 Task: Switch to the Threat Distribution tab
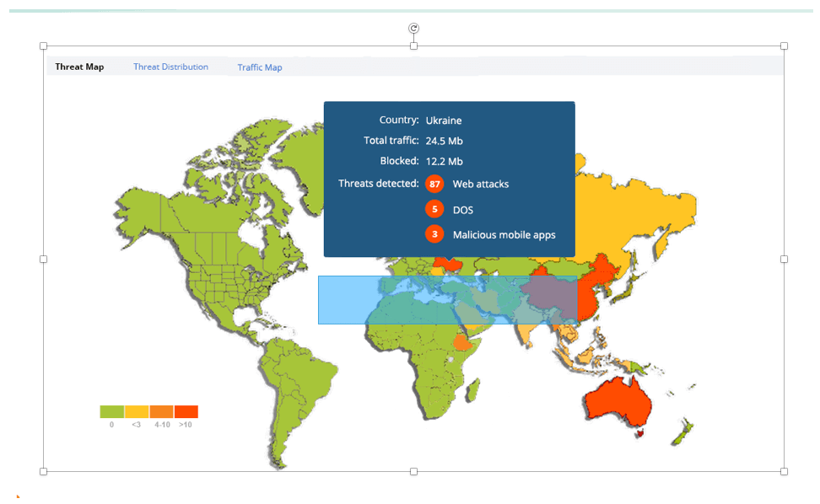(170, 67)
